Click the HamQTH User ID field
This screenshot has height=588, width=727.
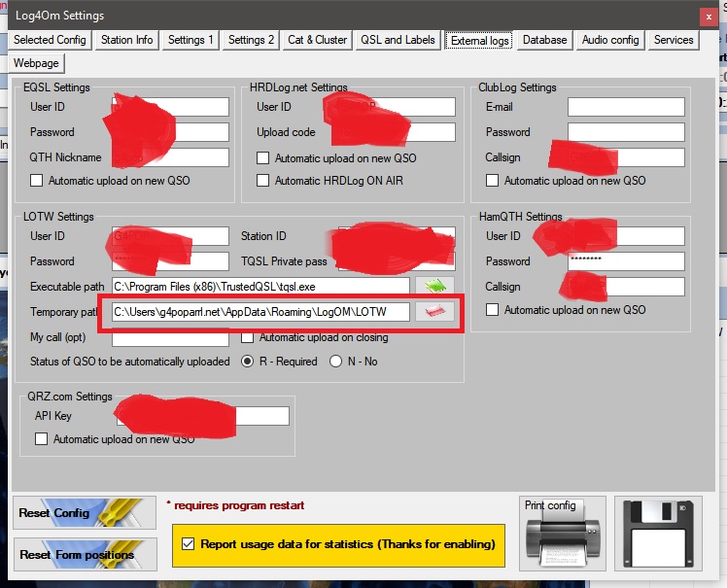(x=626, y=236)
